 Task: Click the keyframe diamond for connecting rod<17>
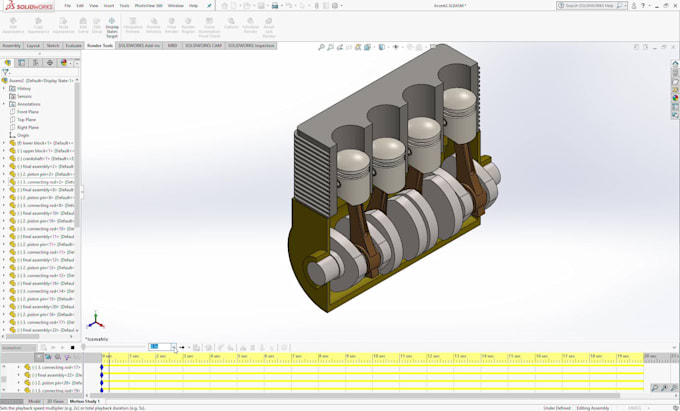pyautogui.click(x=102, y=367)
